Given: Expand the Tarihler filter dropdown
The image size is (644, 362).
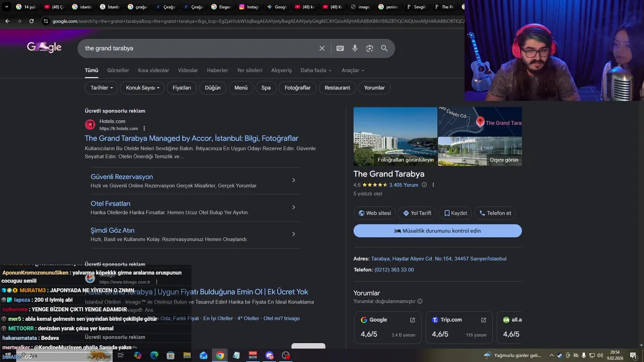Looking at the screenshot, I should [102, 88].
